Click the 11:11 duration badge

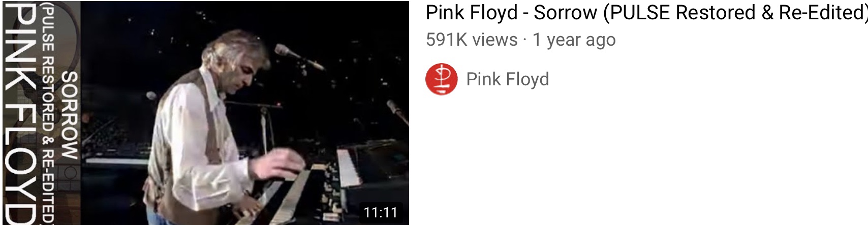point(380,212)
